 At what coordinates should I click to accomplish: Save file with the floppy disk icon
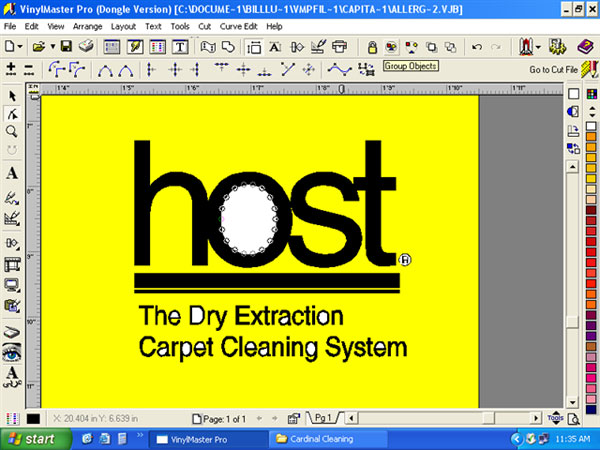67,47
